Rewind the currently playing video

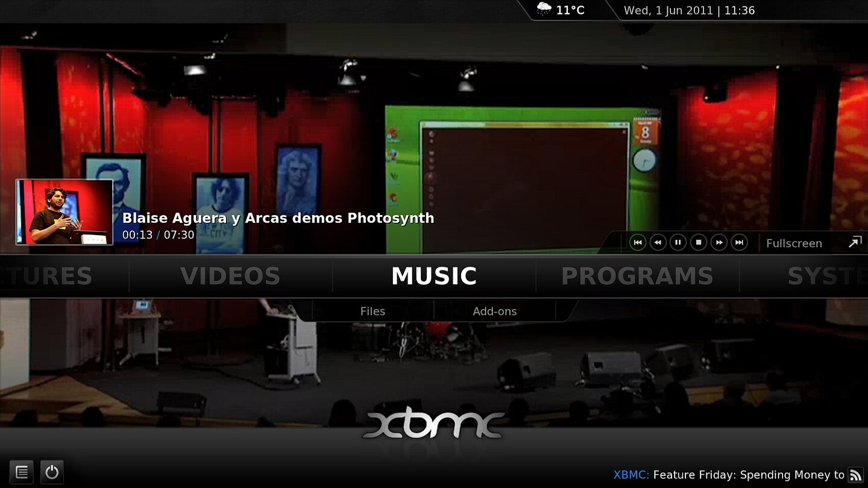click(658, 242)
